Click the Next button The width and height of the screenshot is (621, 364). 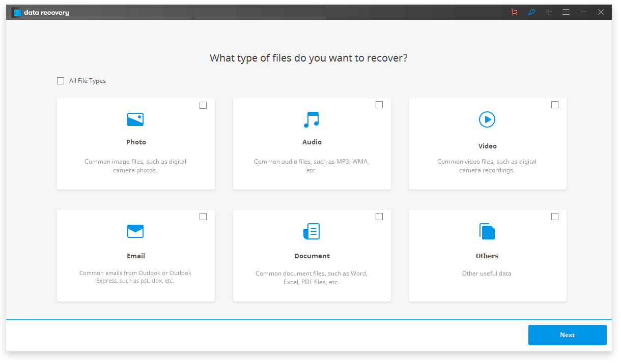tap(567, 335)
